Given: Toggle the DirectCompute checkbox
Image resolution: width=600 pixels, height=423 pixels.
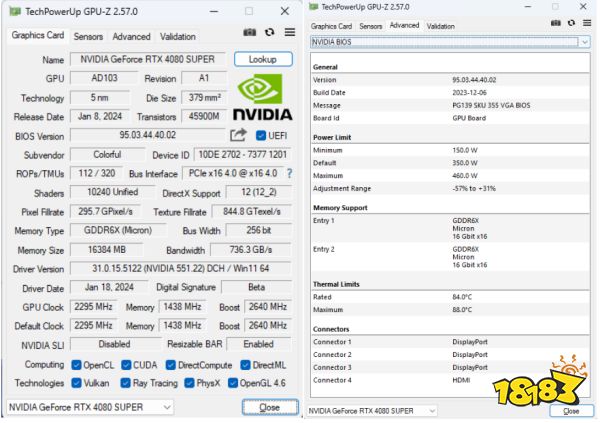Looking at the screenshot, I should (x=171, y=365).
